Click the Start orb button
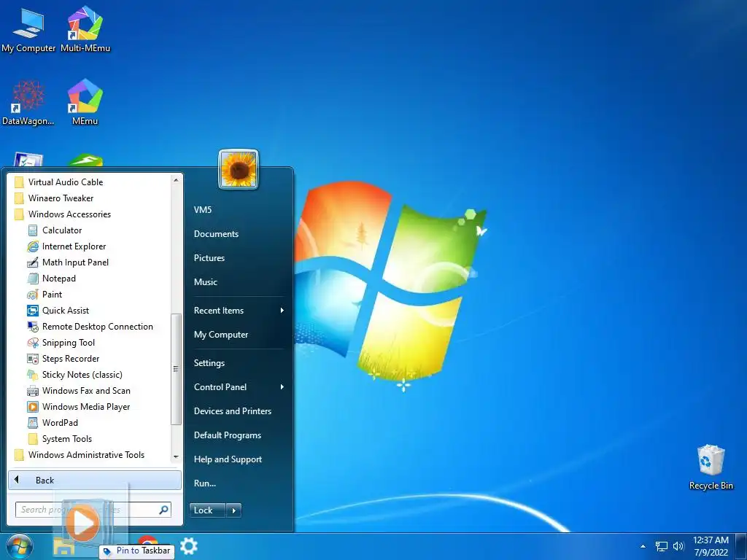Image resolution: width=747 pixels, height=560 pixels. tap(20, 546)
